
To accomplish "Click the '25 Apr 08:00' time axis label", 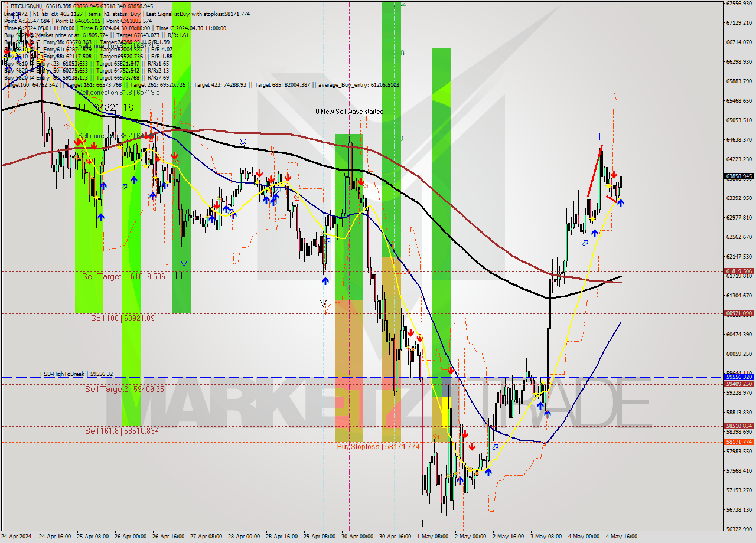I will coord(94,537).
